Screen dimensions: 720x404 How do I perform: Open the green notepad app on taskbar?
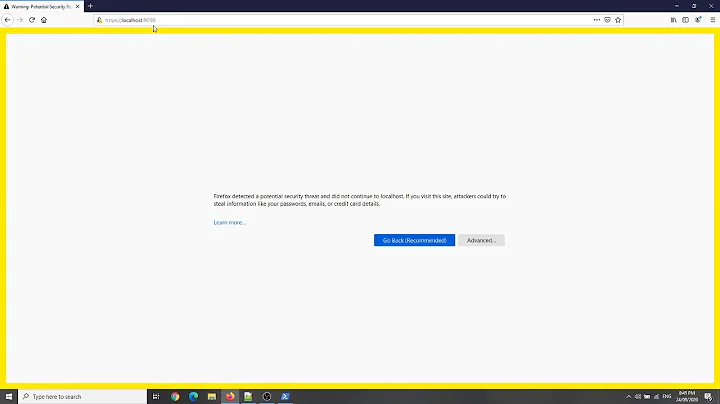tap(248, 396)
